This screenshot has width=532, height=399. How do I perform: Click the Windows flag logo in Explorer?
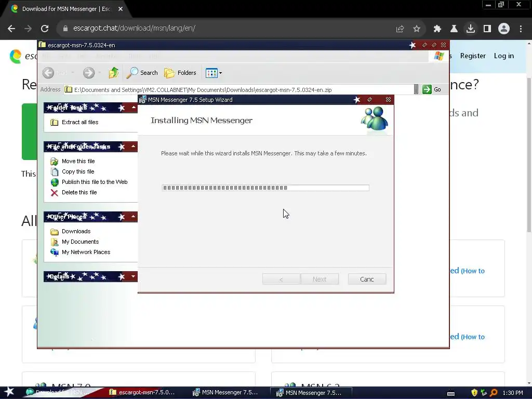point(439,56)
